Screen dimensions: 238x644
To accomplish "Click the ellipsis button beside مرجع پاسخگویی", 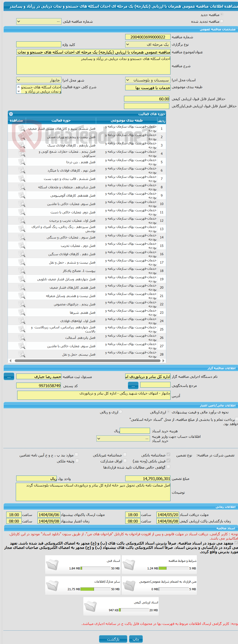I will [133, 385].
